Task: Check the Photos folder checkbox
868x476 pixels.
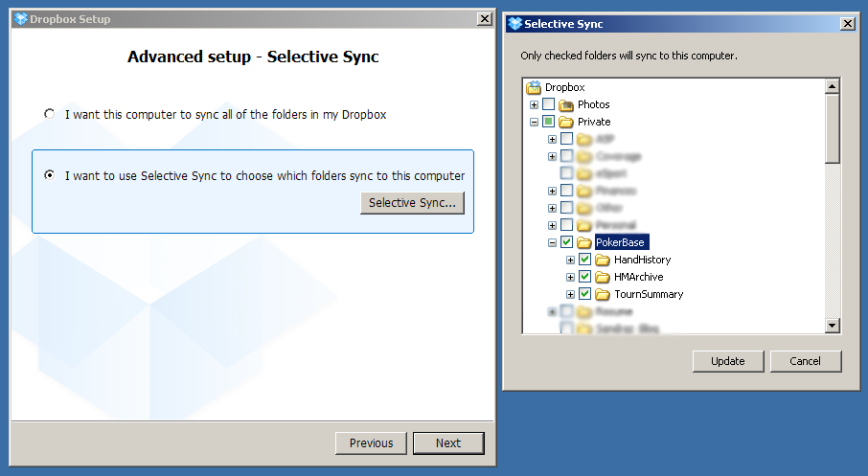Action: click(549, 104)
